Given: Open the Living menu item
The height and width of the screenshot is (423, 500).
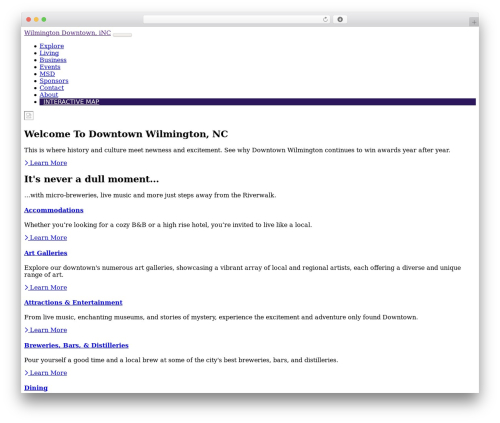Looking at the screenshot, I should click(x=49, y=53).
